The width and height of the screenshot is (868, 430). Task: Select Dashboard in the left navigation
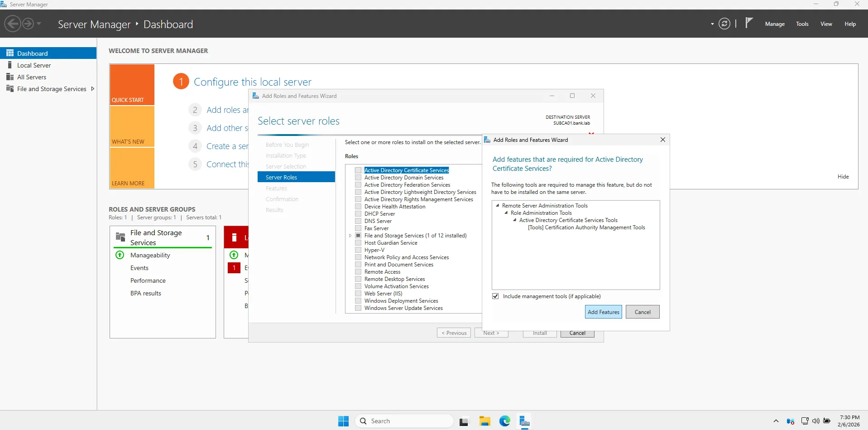pos(48,53)
